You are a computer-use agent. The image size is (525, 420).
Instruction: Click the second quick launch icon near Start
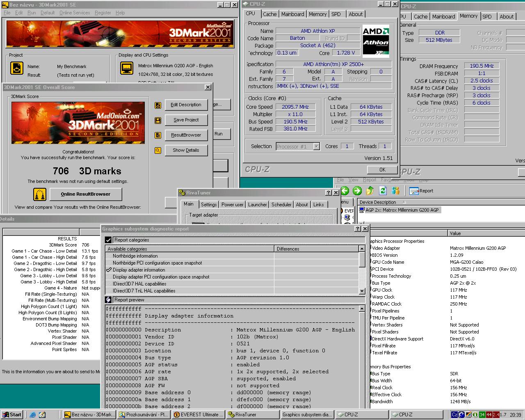[x=42, y=415]
